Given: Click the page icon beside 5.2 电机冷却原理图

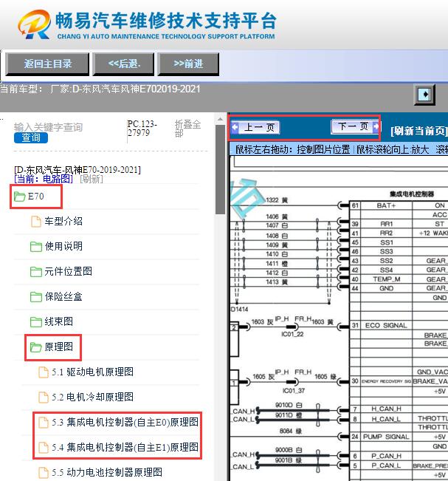Looking at the screenshot, I should pos(44,398).
